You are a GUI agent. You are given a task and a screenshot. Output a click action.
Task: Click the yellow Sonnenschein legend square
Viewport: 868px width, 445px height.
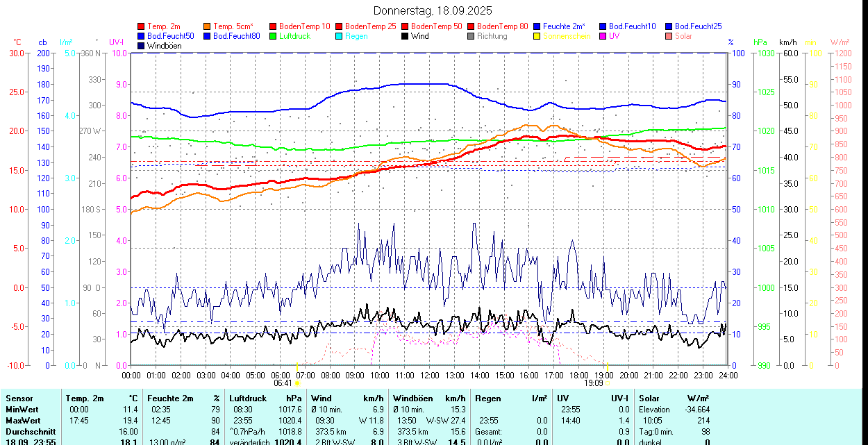[x=537, y=36]
